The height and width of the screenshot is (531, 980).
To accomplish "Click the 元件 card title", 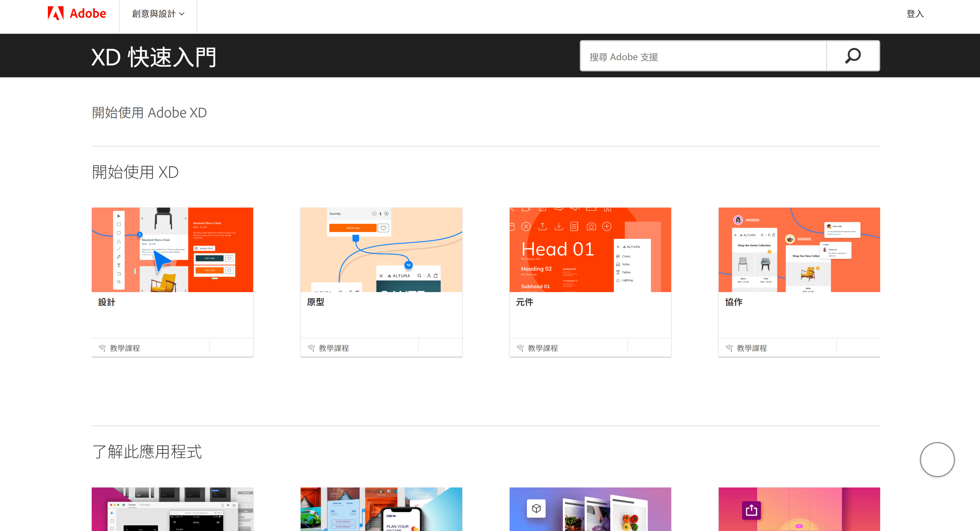I will [x=524, y=302].
